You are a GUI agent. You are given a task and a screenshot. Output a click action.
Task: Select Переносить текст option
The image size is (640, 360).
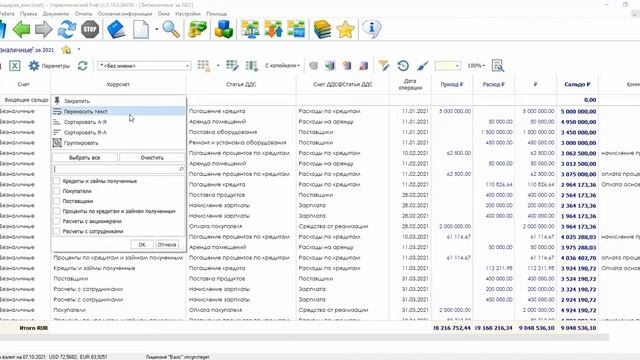click(118, 111)
